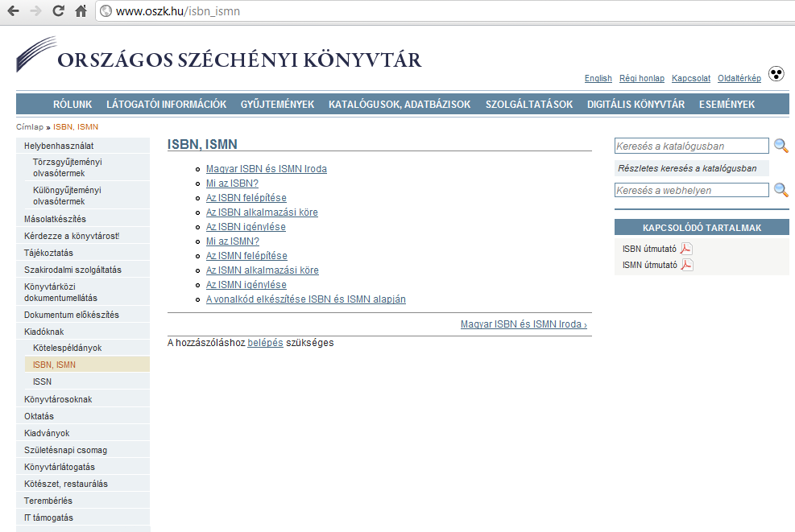Open the Mi az ISBN? link

[232, 184]
